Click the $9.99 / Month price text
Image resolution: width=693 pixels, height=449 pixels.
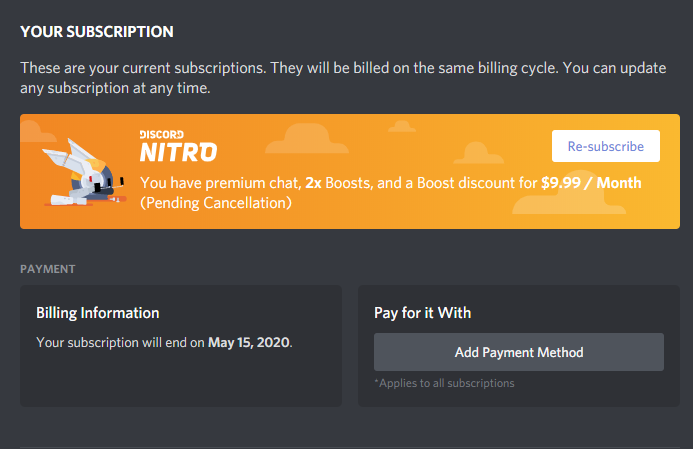(591, 183)
